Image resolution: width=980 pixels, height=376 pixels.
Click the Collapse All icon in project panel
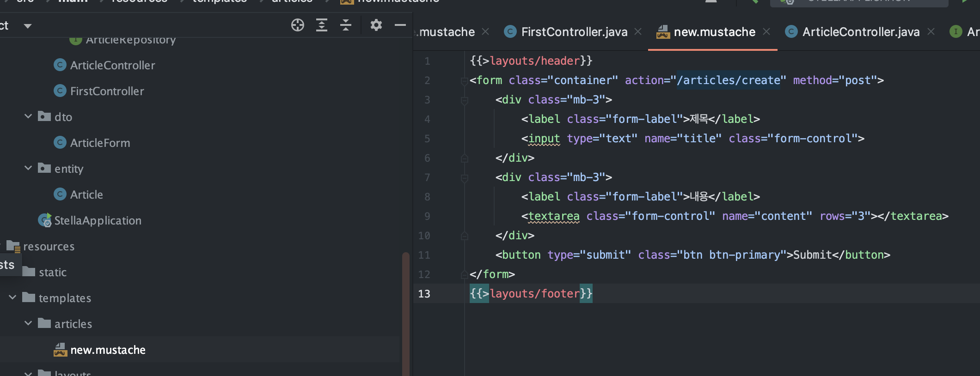click(x=346, y=25)
